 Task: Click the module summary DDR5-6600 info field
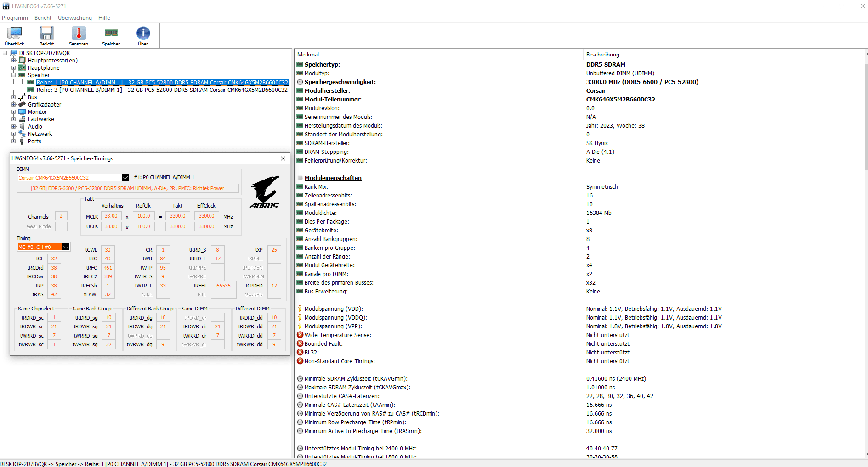point(128,188)
